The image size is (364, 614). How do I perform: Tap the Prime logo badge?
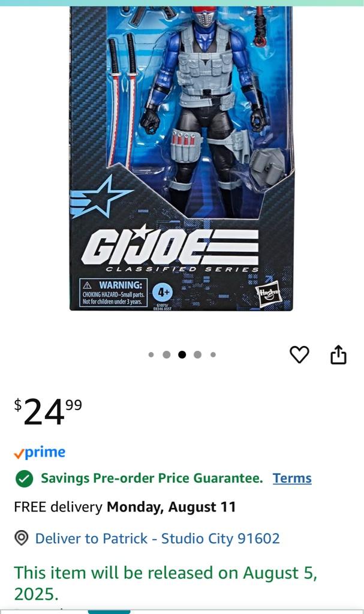point(40,453)
